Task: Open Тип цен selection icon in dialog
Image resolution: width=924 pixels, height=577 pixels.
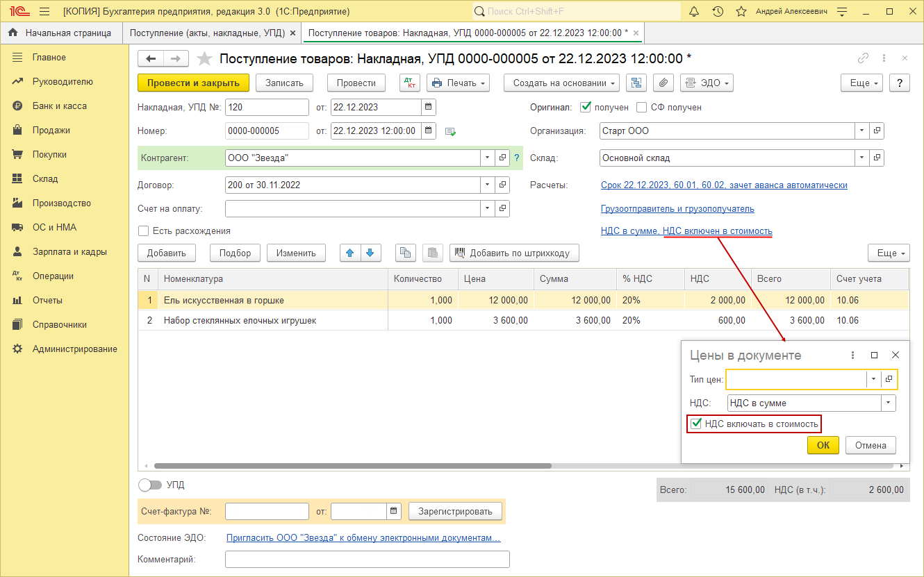Action: pyautogui.click(x=889, y=379)
